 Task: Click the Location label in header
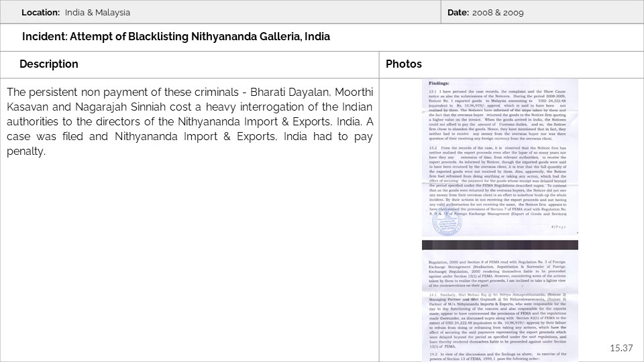point(42,13)
